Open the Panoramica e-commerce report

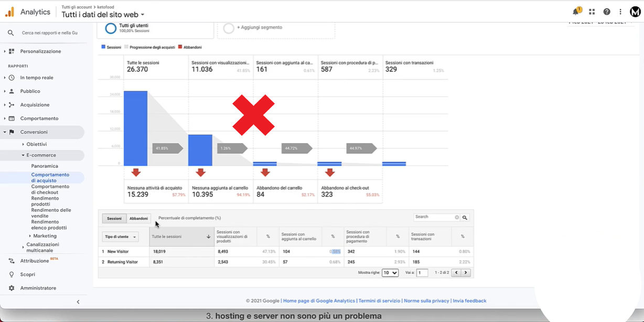click(x=45, y=166)
